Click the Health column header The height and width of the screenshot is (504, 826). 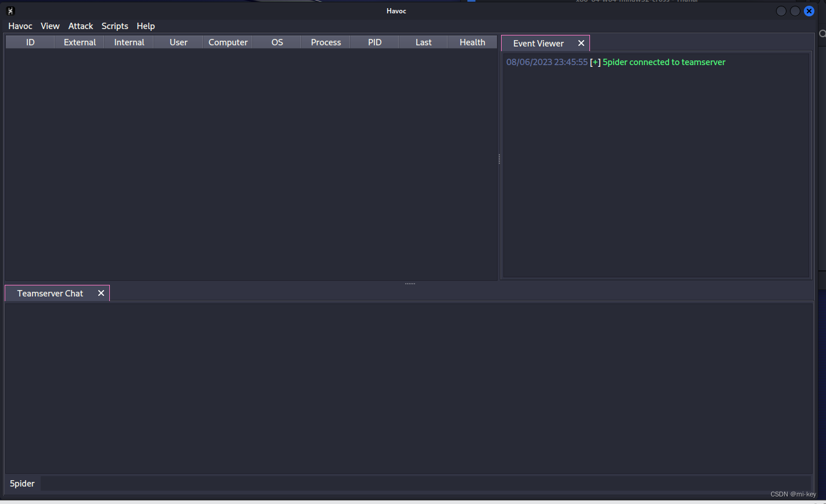(473, 42)
